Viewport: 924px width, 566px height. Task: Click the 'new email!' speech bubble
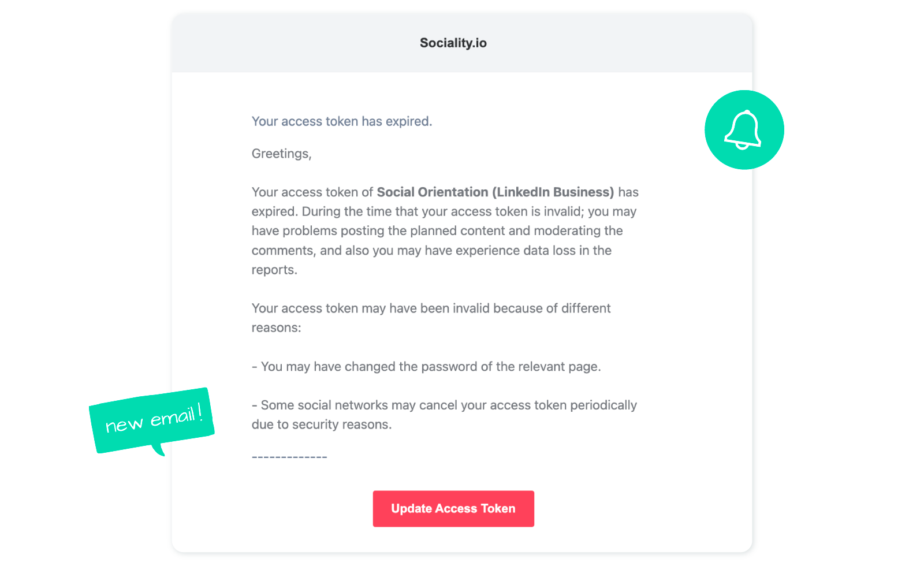[x=152, y=420]
